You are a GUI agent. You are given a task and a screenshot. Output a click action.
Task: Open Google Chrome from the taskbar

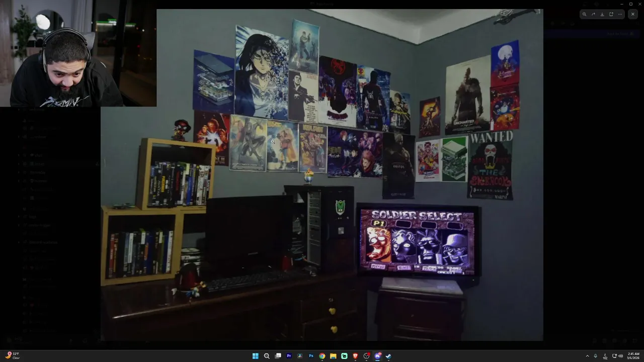coord(322,356)
